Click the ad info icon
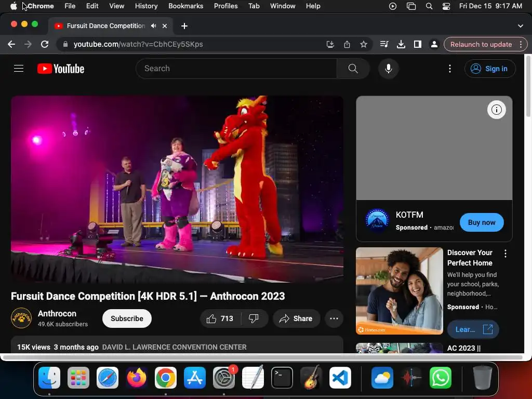This screenshot has height=399, width=532. [496, 110]
